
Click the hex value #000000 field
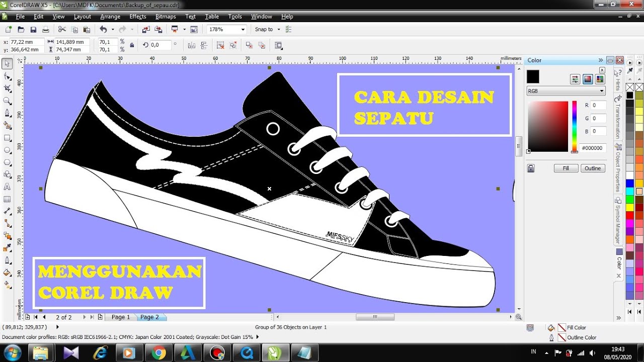click(593, 148)
